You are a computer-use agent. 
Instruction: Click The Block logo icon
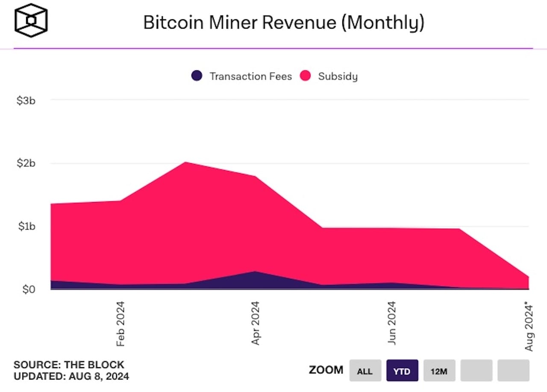tap(31, 21)
